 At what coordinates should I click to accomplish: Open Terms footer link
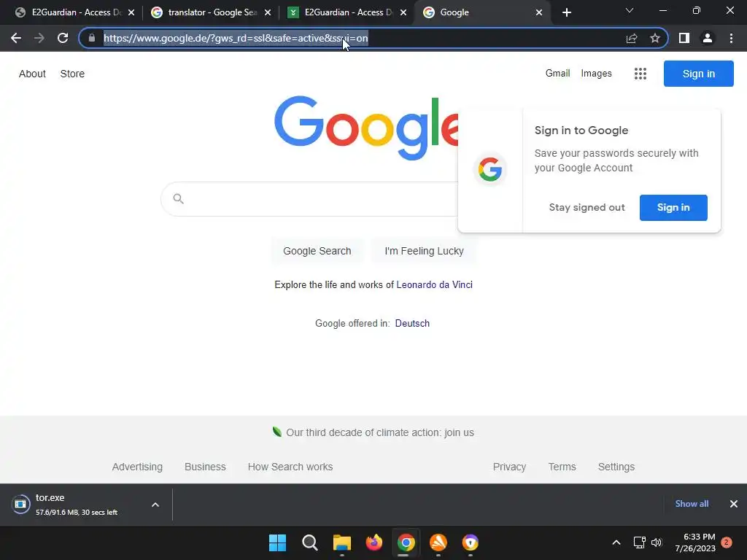pyautogui.click(x=562, y=467)
